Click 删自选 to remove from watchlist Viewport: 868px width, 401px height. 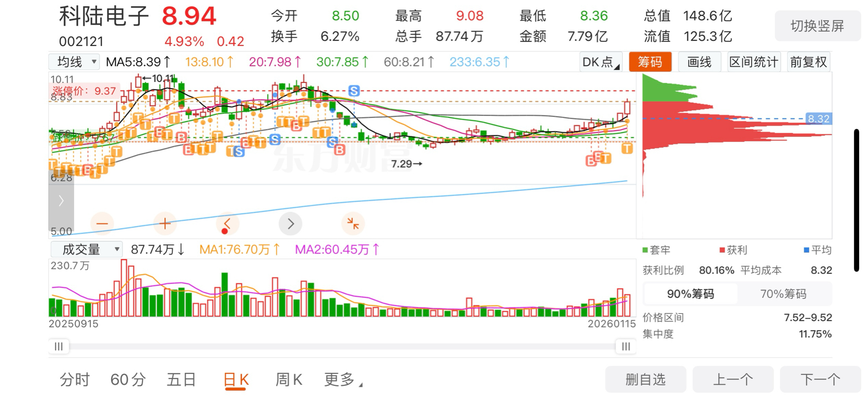coord(646,380)
